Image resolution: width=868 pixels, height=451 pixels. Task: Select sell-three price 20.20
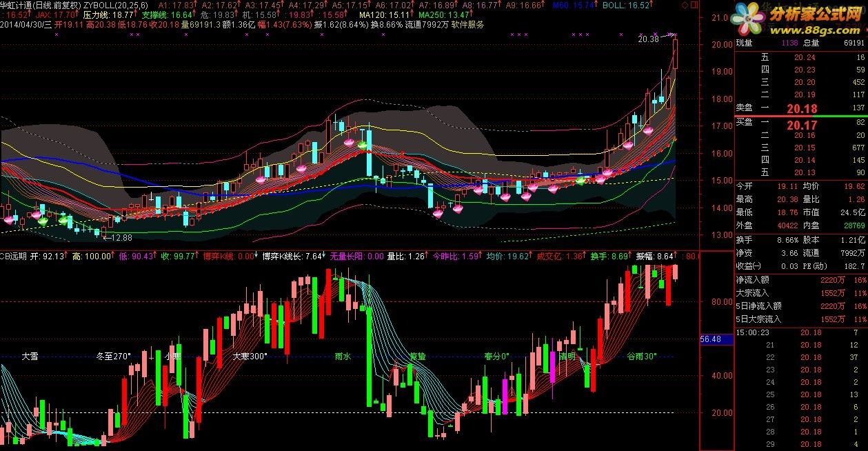pos(805,82)
